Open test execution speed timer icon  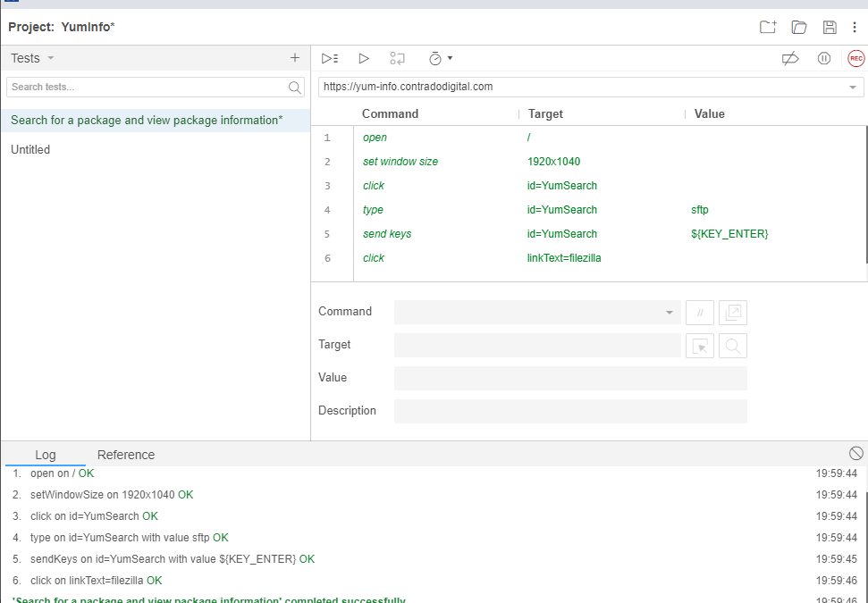pyautogui.click(x=435, y=58)
